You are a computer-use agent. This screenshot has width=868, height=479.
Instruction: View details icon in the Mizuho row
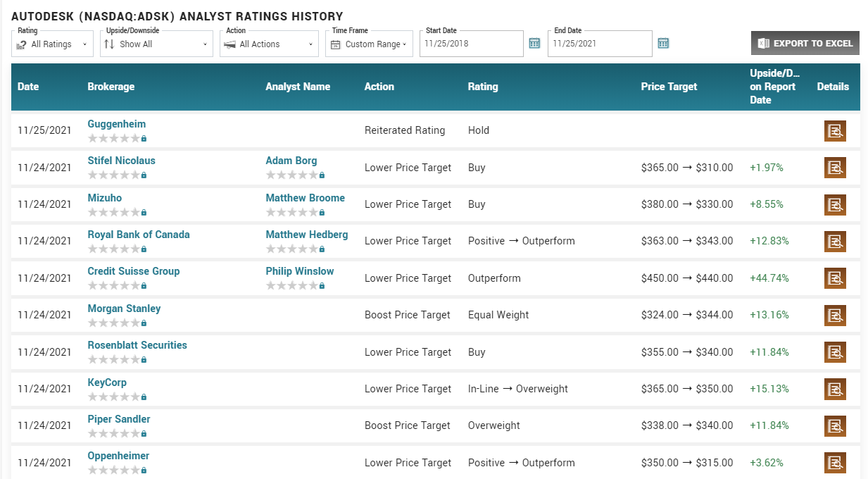835,205
